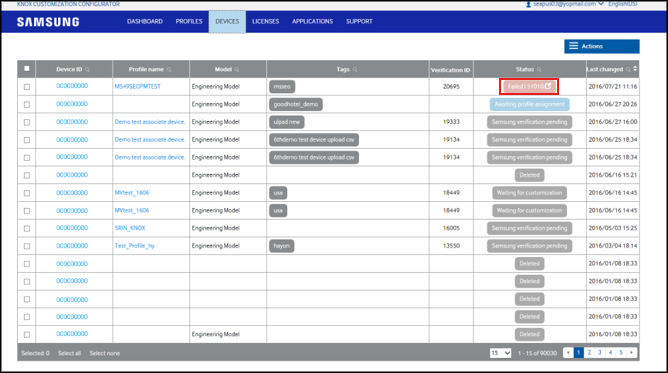Screen dimensions: 668x373
Task: Go to the Licenses tab
Action: 265,21
